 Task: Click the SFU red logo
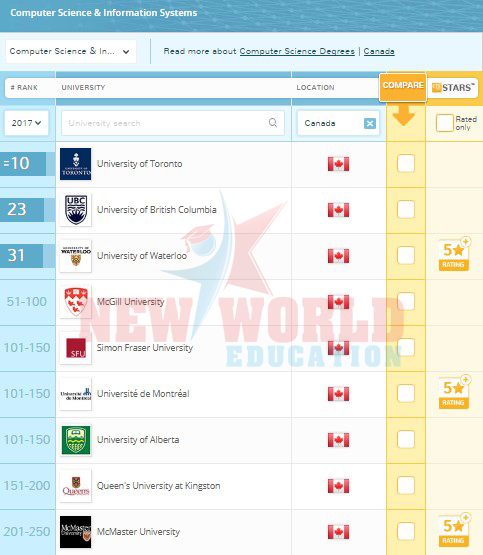[75, 348]
